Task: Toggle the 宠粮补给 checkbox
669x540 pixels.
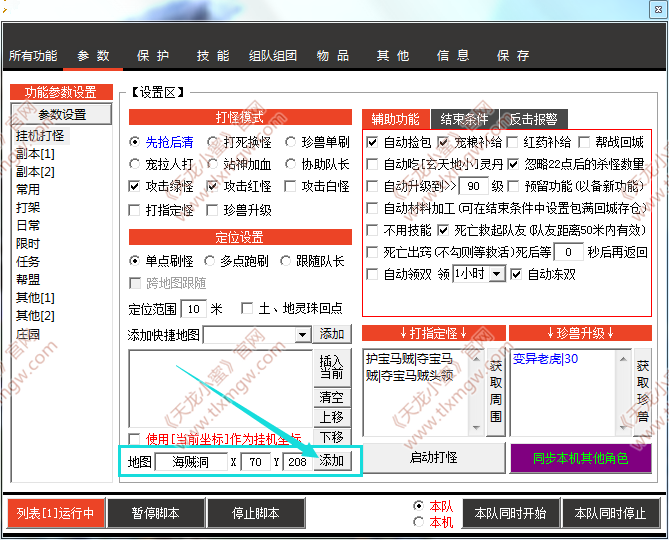Action: [x=443, y=142]
